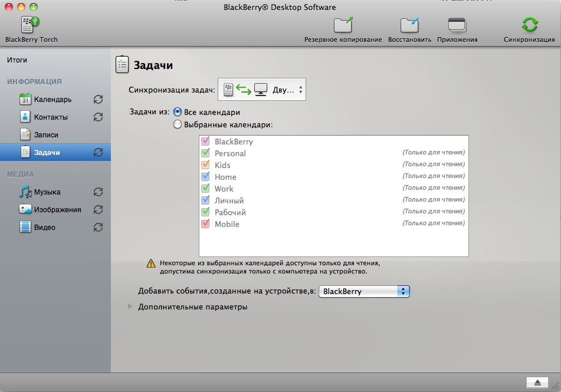Toggle the Work calendar checkbox
The width and height of the screenshot is (561, 392).
click(205, 189)
